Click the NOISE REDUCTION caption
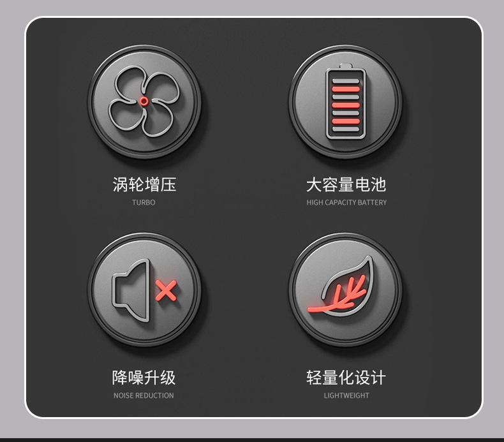 coord(144,395)
